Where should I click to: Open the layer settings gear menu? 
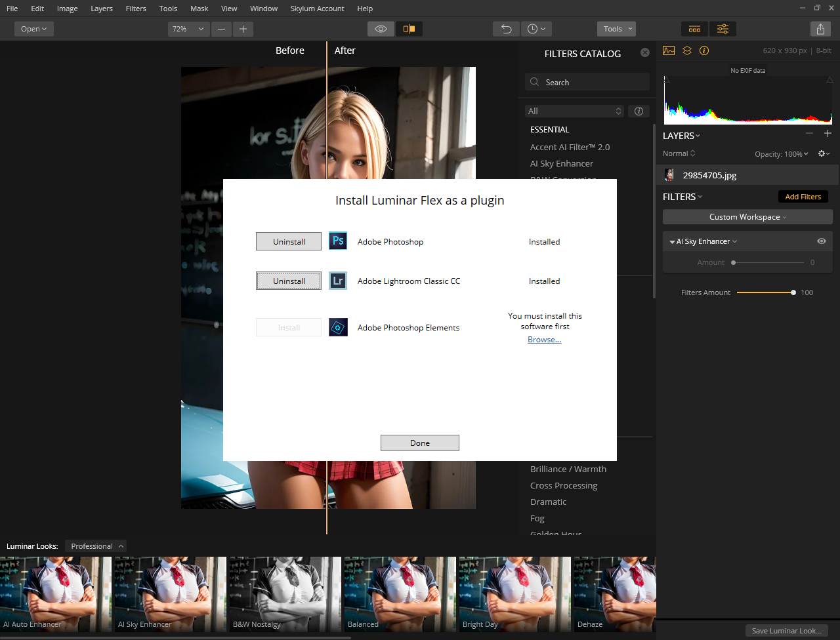[824, 153]
